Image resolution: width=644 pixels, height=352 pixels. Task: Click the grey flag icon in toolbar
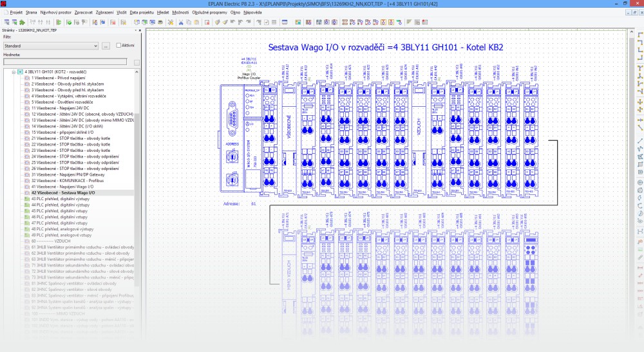(x=84, y=22)
